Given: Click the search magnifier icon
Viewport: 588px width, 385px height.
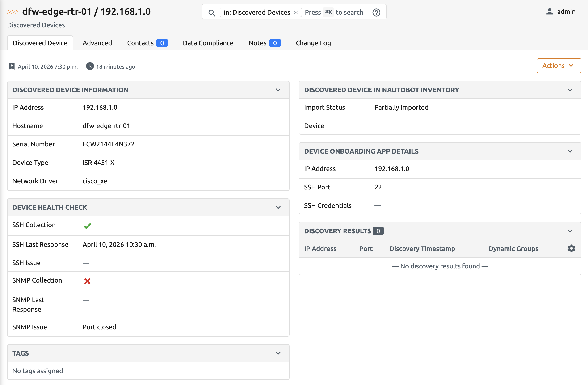Looking at the screenshot, I should pyautogui.click(x=211, y=13).
